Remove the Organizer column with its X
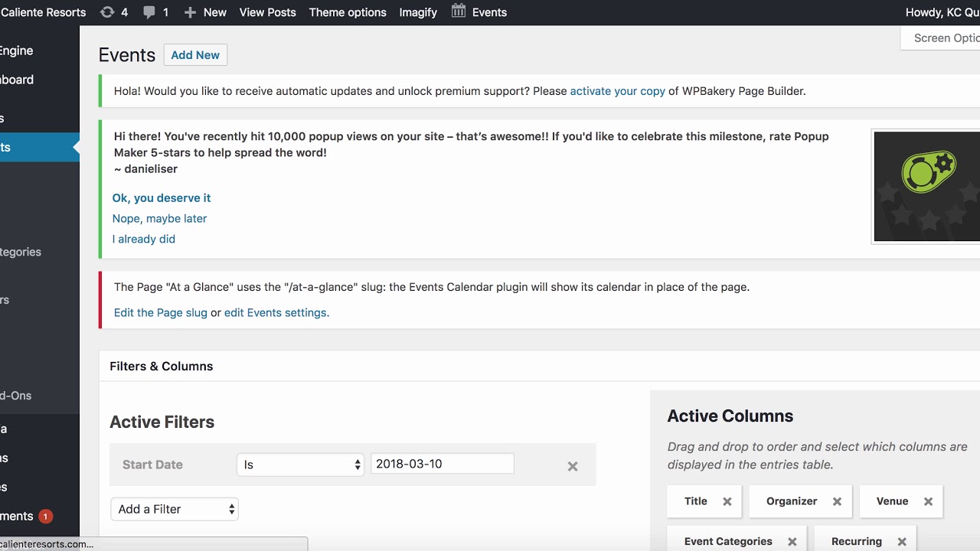 pos(837,501)
